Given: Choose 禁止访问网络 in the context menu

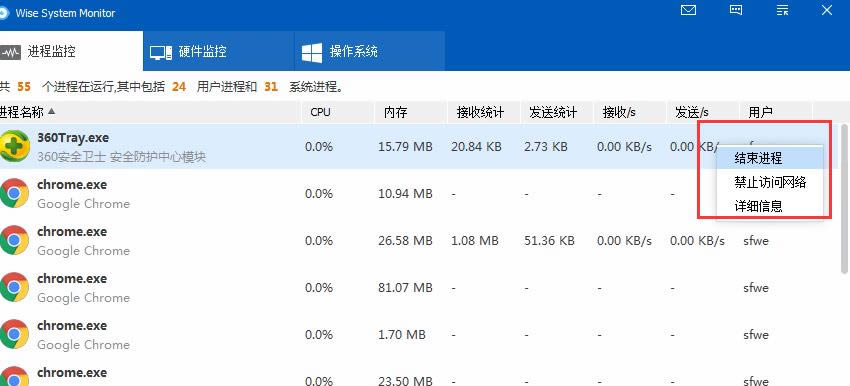Looking at the screenshot, I should 770,182.
